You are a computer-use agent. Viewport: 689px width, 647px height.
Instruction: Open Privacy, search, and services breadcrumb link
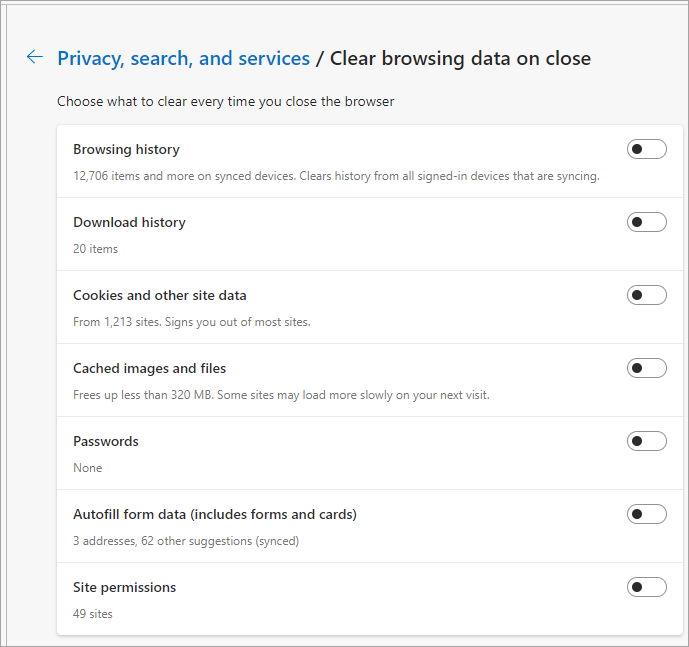pyautogui.click(x=183, y=58)
